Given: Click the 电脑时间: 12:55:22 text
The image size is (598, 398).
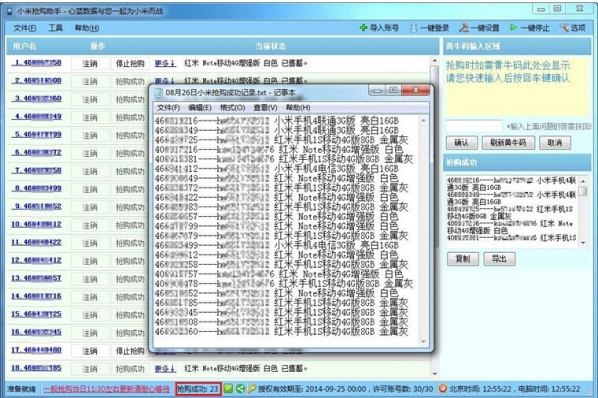Looking at the screenshot, I should pyautogui.click(x=548, y=389).
